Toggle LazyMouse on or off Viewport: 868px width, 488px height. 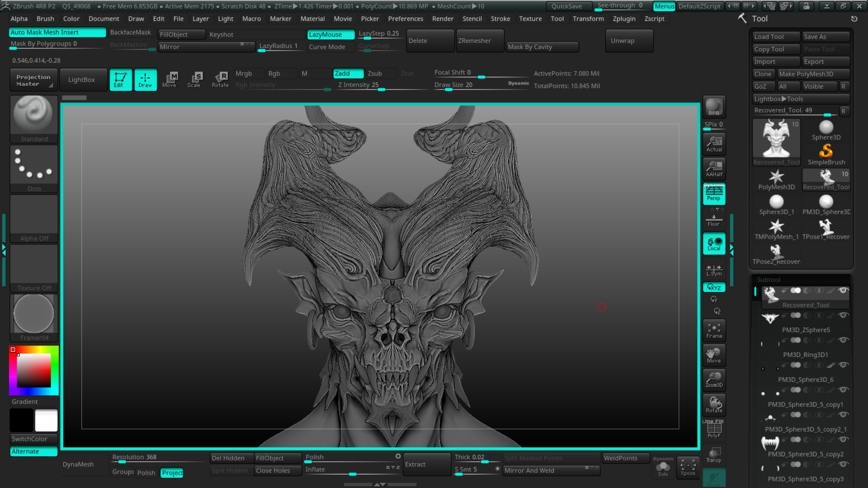(330, 35)
